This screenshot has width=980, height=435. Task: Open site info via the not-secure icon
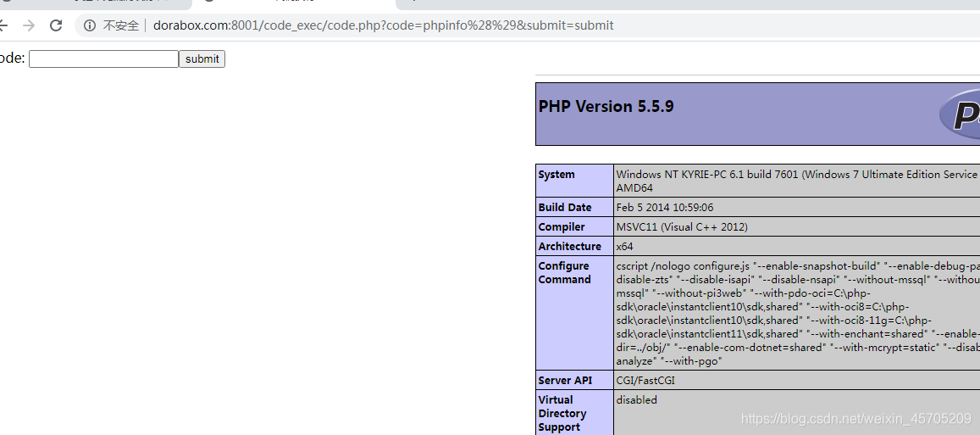point(90,25)
